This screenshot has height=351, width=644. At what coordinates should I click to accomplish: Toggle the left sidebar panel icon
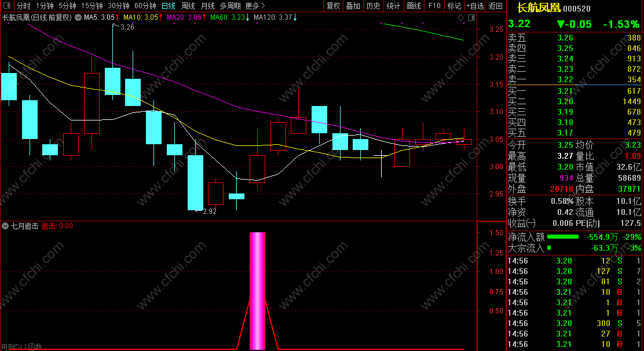click(7, 6)
